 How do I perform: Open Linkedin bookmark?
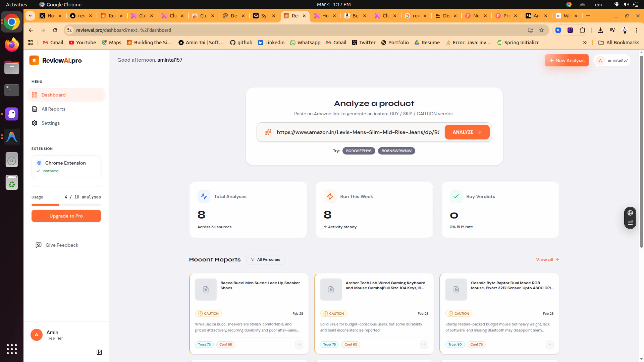tap(271, 43)
